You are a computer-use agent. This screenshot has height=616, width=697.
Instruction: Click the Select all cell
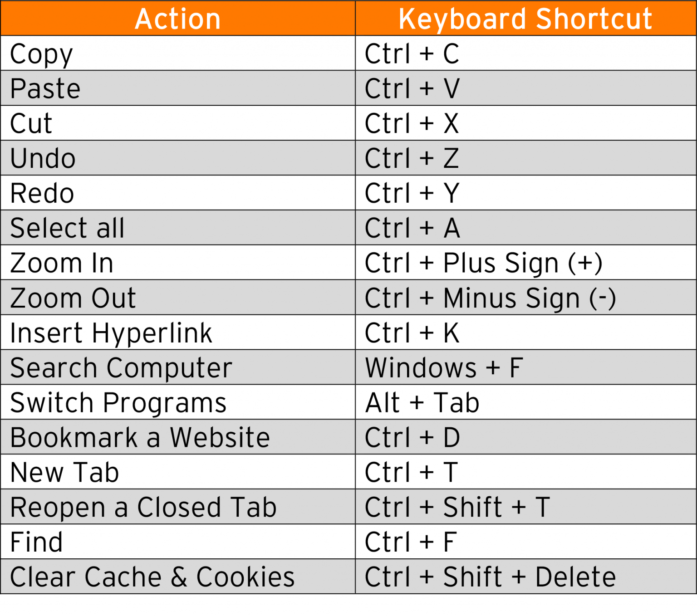click(67, 228)
